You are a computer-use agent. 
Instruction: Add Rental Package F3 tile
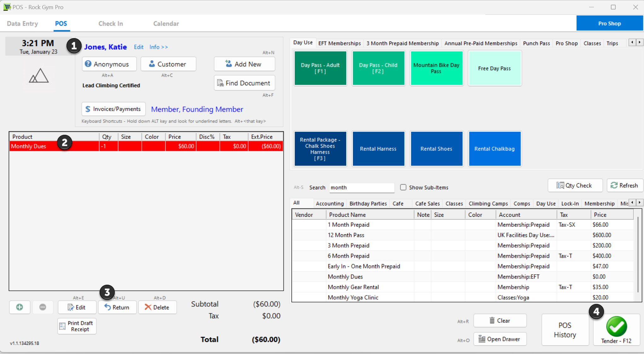click(320, 149)
